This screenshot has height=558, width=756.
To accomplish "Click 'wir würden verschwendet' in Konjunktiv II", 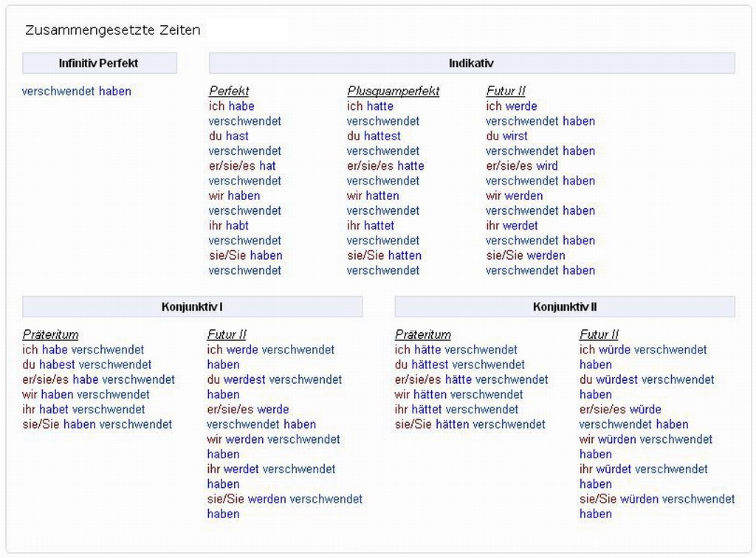I will (x=645, y=439).
